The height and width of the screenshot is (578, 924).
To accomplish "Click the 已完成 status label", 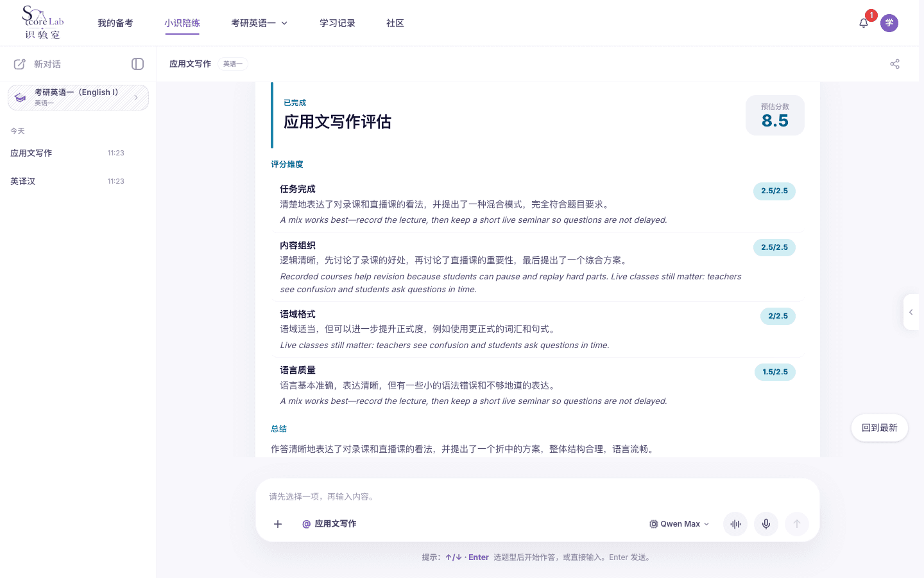I will click(295, 103).
